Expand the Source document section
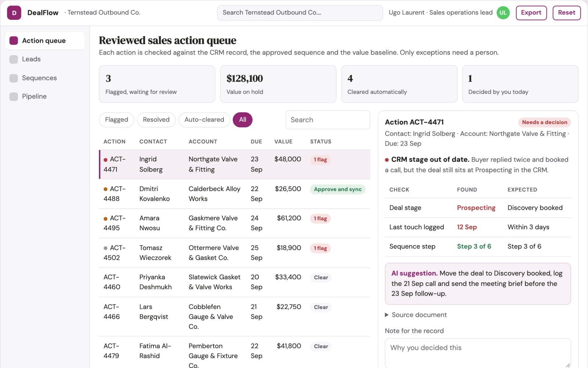Image resolution: width=588 pixels, height=368 pixels. tap(416, 315)
